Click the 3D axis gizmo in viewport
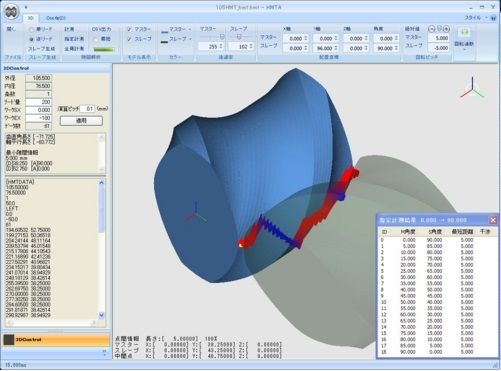Image resolution: width=501 pixels, height=371 pixels. click(472, 88)
